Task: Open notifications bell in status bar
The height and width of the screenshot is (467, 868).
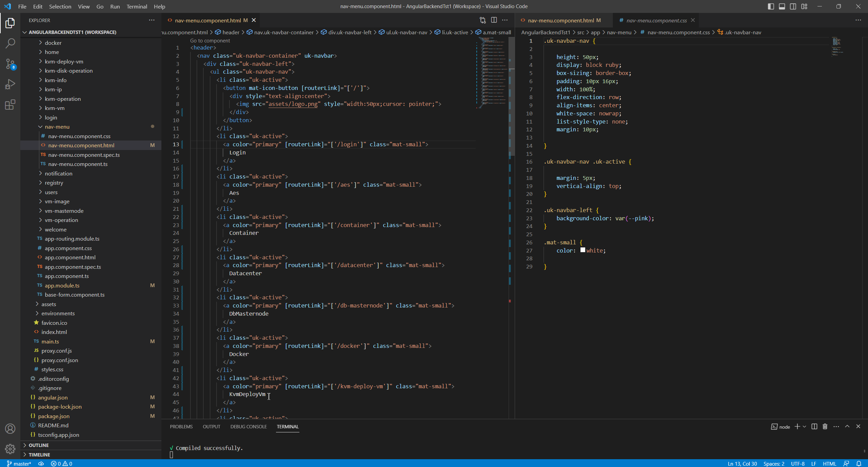Action: pyautogui.click(x=859, y=464)
